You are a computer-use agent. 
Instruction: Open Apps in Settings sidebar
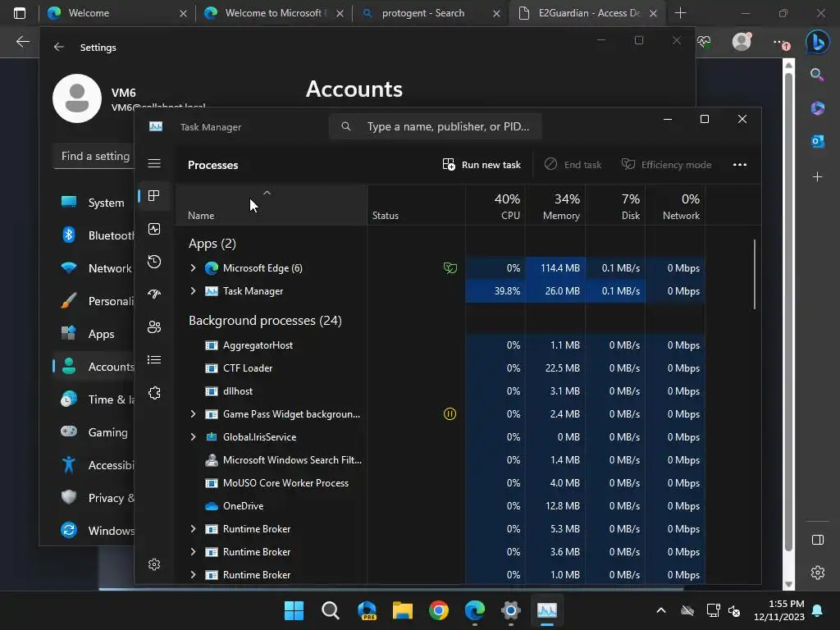click(94, 334)
